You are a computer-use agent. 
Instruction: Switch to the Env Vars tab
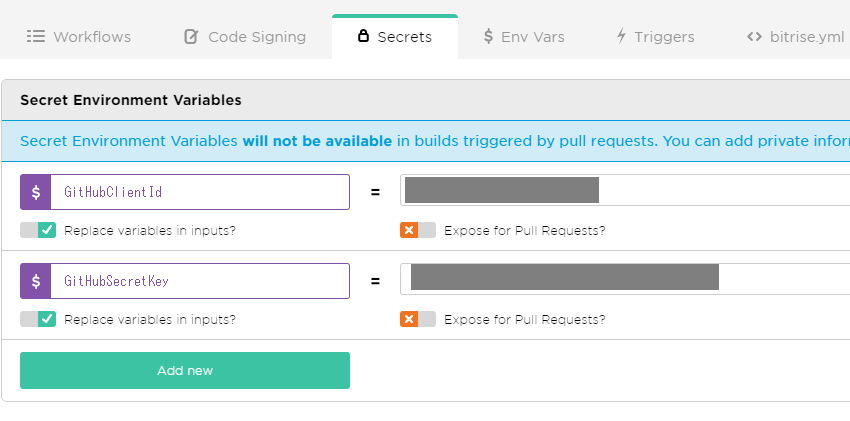(x=523, y=37)
